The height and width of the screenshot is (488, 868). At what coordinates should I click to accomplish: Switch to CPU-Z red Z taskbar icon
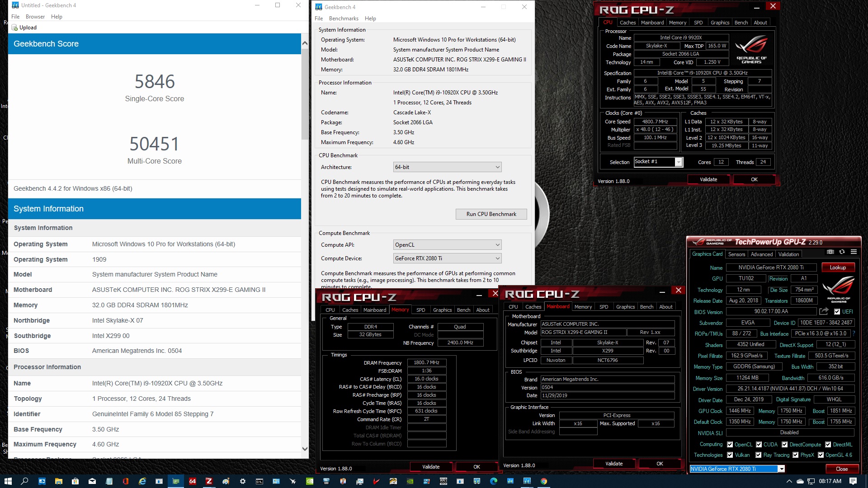[x=209, y=481]
